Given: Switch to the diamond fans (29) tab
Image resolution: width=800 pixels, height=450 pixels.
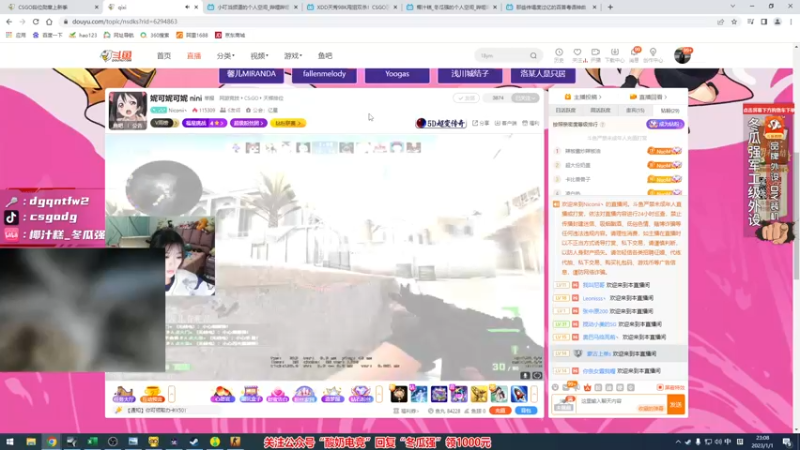Looking at the screenshot, I should (669, 110).
